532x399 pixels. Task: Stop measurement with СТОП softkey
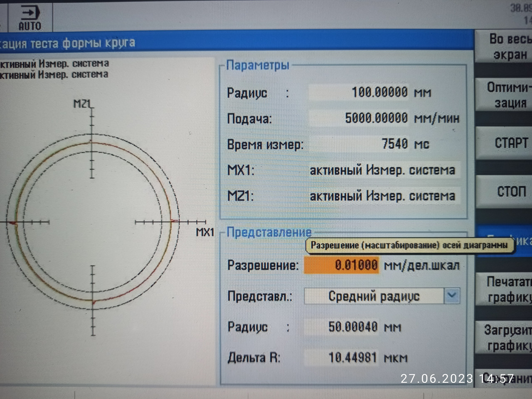coord(504,191)
